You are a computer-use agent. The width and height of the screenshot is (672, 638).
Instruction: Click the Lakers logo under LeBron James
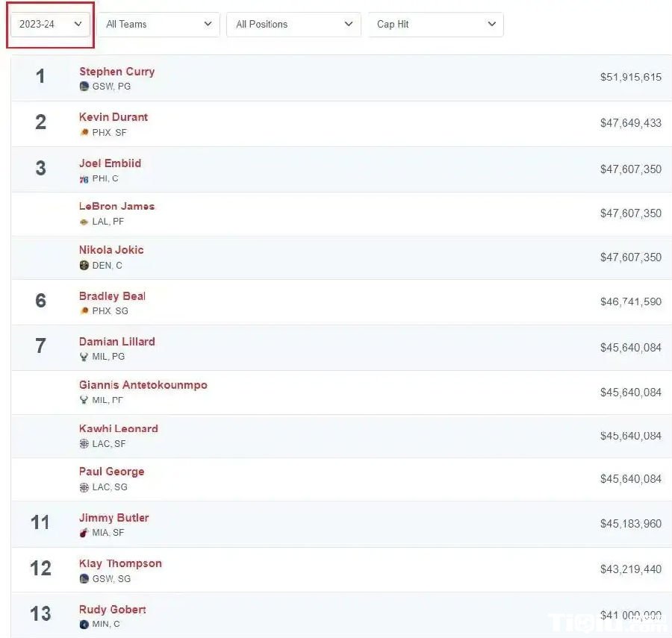click(84, 222)
